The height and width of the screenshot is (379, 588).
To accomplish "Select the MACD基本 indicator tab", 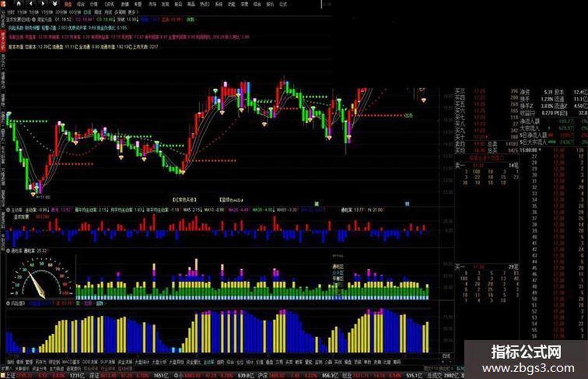I will (x=71, y=362).
